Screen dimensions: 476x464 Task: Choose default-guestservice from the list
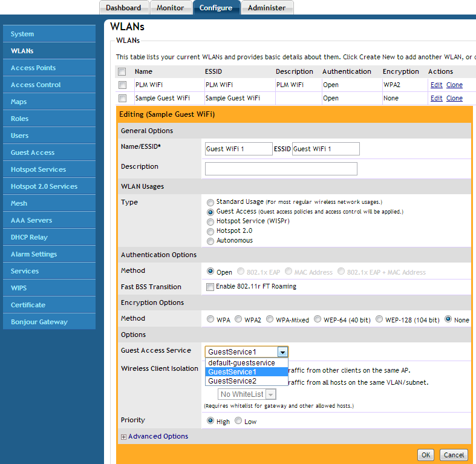pyautogui.click(x=247, y=363)
